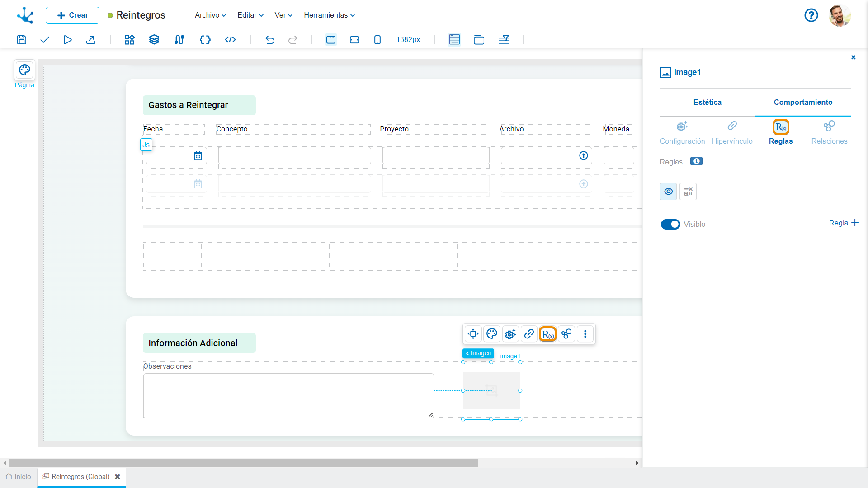The width and height of the screenshot is (868, 488).
Task: Click the styles swatch toolbar icon
Action: [179, 40]
